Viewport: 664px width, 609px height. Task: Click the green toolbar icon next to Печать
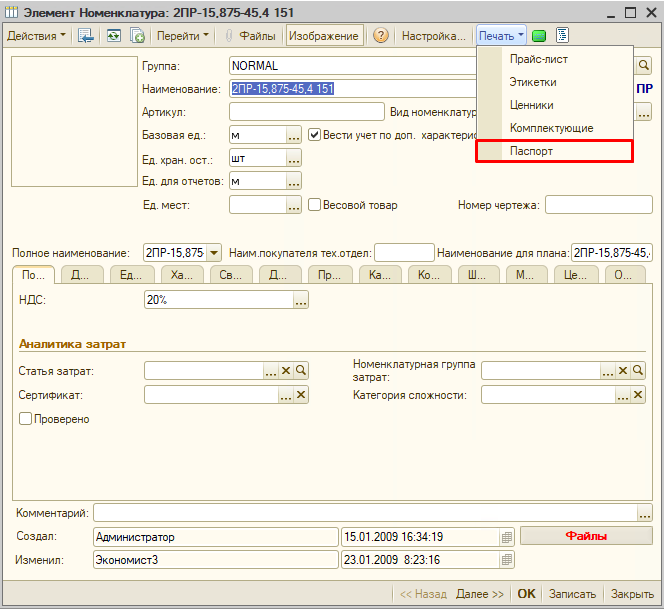539,36
